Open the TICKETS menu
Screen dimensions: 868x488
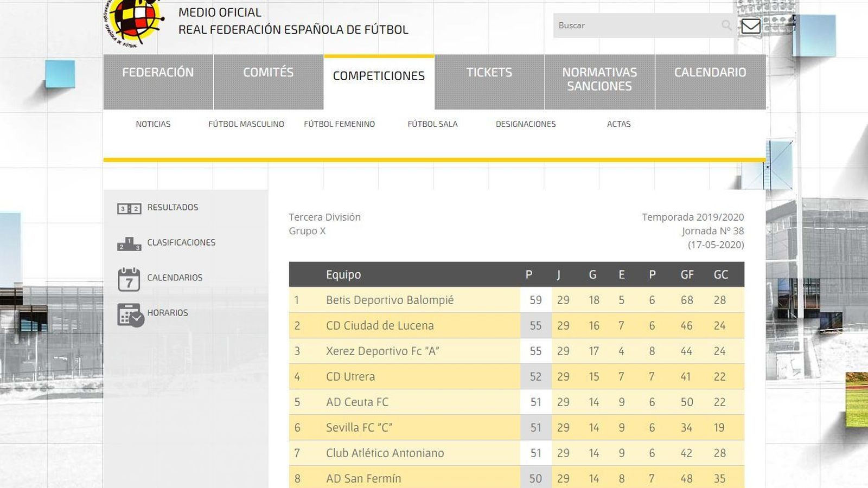(489, 72)
